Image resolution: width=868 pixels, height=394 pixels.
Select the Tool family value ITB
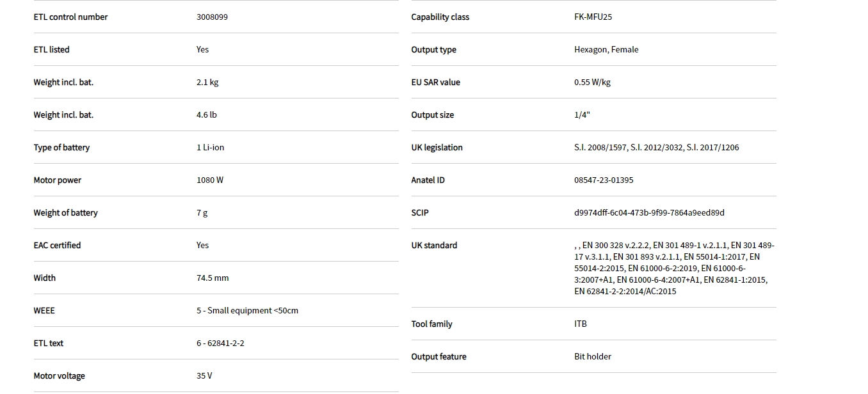pyautogui.click(x=581, y=324)
